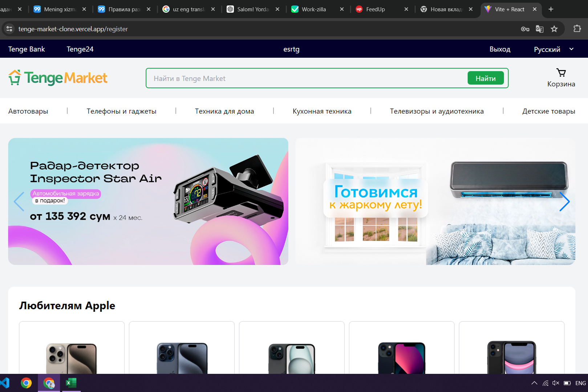Viewport: 588px width, 392px height.
Task: Click the battery tray icon
Action: pos(567,383)
